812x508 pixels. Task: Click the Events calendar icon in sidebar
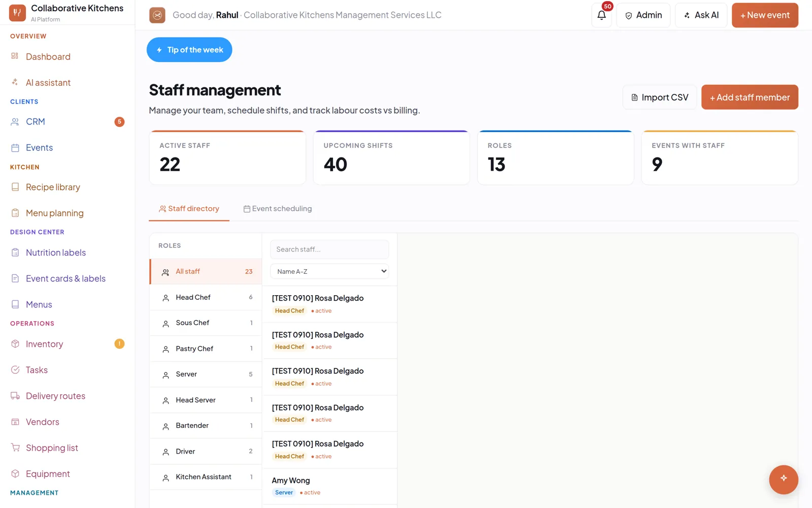[15, 148]
